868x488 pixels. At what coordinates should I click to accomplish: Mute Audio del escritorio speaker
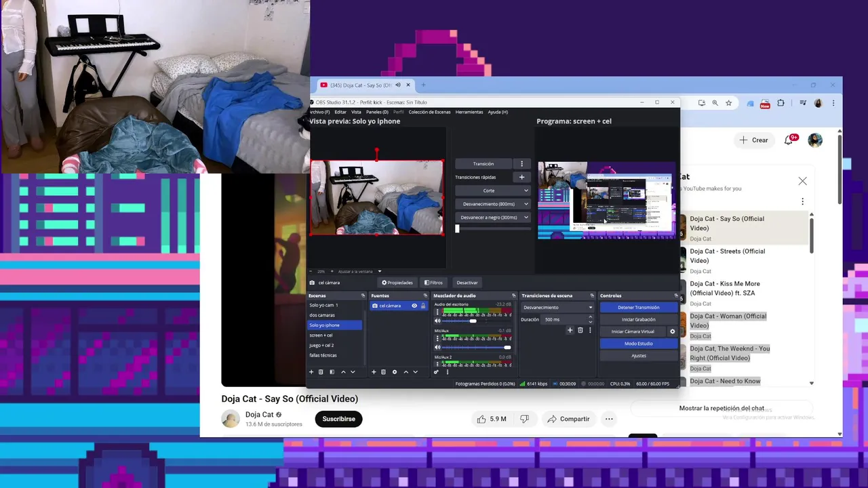click(x=437, y=321)
